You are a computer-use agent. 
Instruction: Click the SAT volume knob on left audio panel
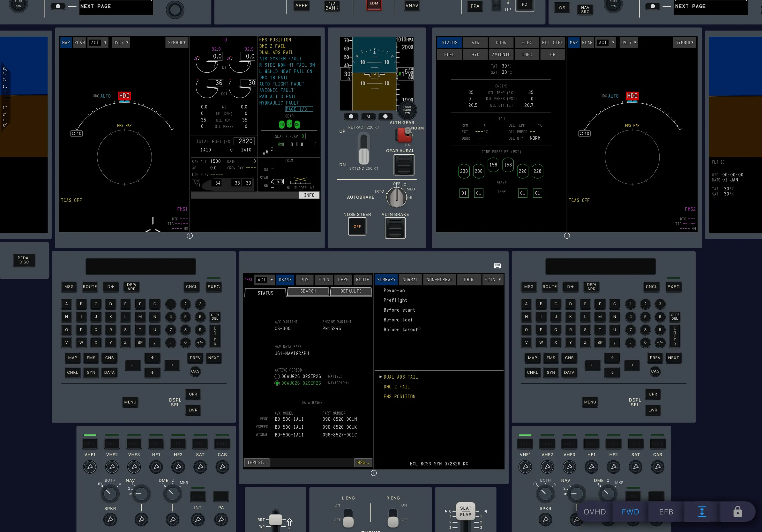coord(200,467)
